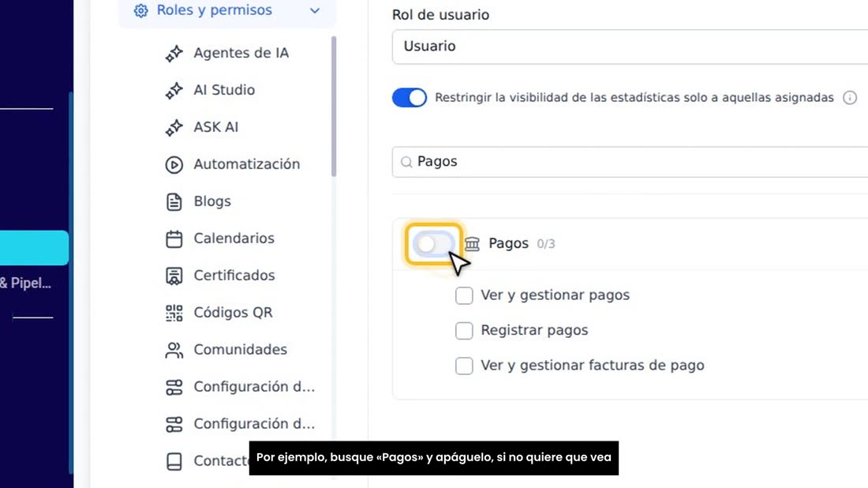The image size is (868, 488).
Task: Select the highlighted cyan sidebar item
Action: (x=34, y=248)
